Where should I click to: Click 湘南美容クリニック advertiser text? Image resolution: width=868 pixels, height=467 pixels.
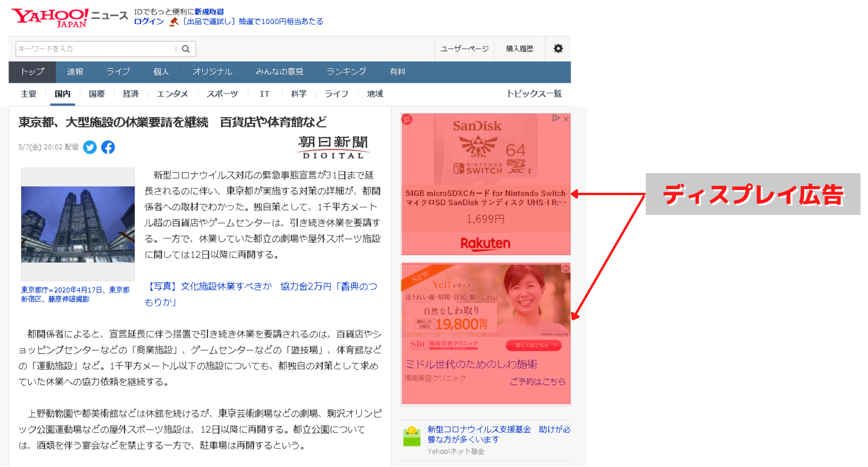tap(435, 378)
